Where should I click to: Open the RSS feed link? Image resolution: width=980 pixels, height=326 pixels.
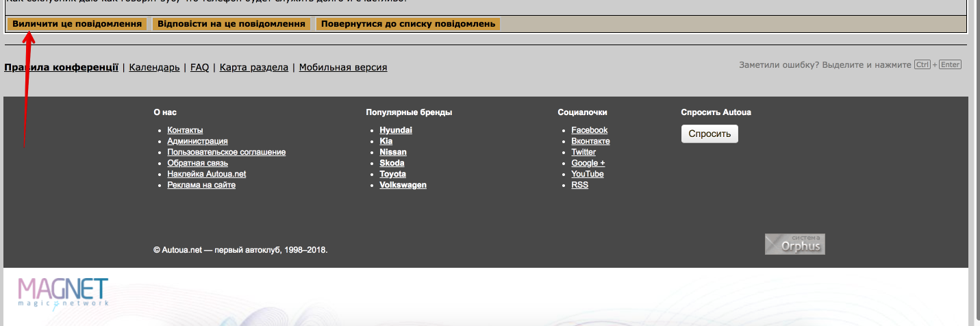click(579, 185)
